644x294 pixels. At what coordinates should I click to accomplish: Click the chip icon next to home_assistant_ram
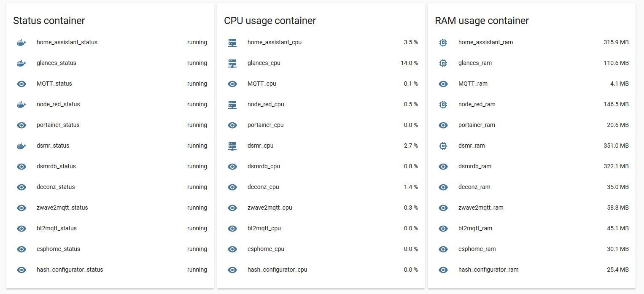coord(443,43)
